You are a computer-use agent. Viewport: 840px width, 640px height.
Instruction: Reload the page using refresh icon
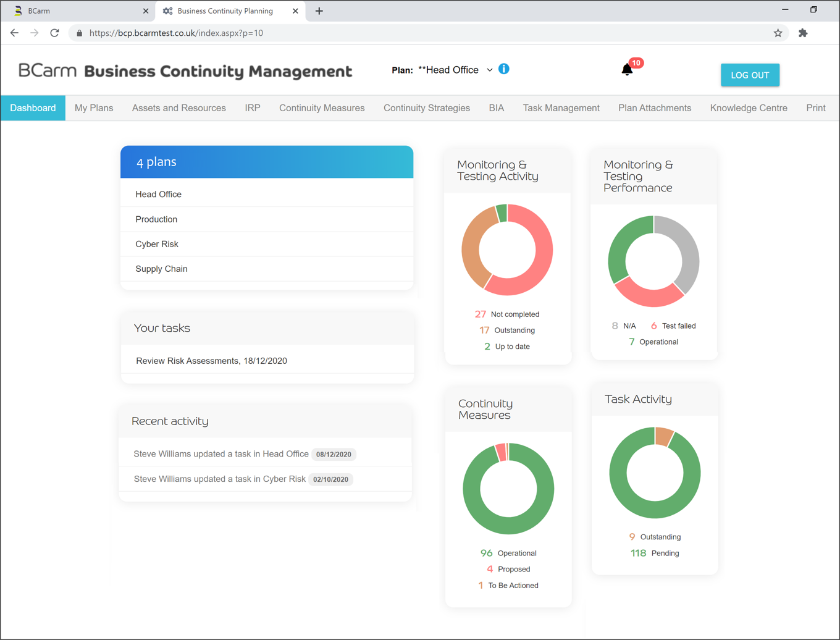(54, 33)
